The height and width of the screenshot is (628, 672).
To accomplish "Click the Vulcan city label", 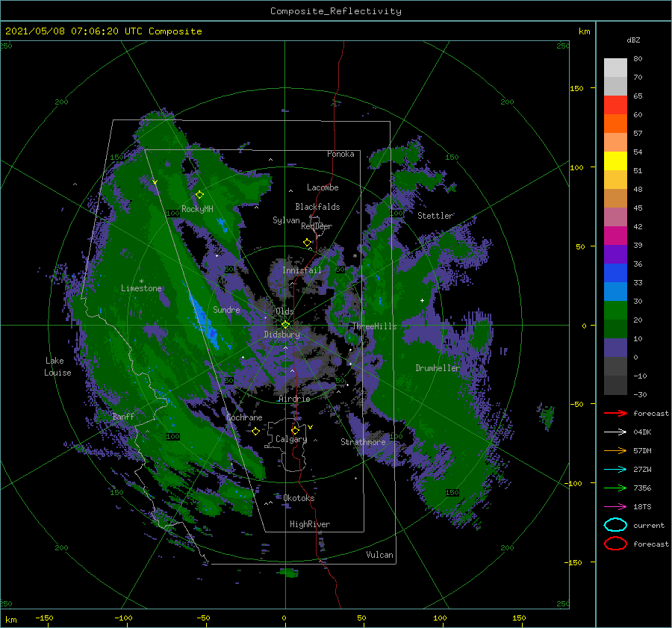I will pos(379,555).
